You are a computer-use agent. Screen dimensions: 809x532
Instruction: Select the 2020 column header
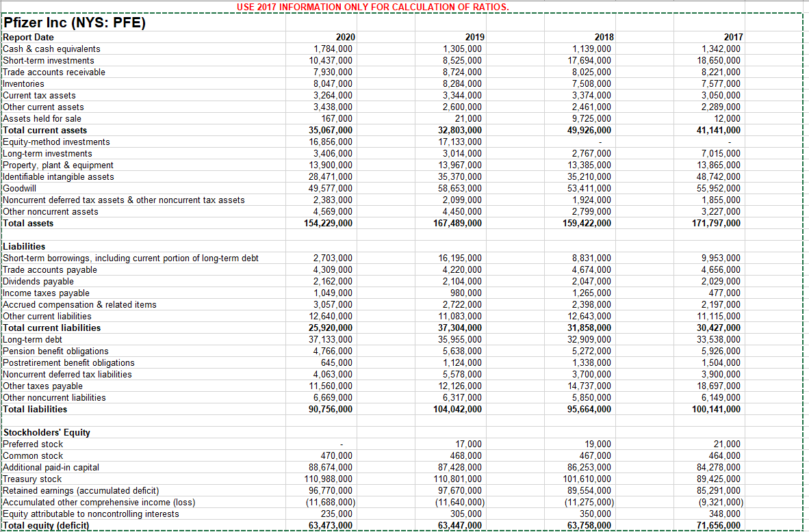[345, 37]
